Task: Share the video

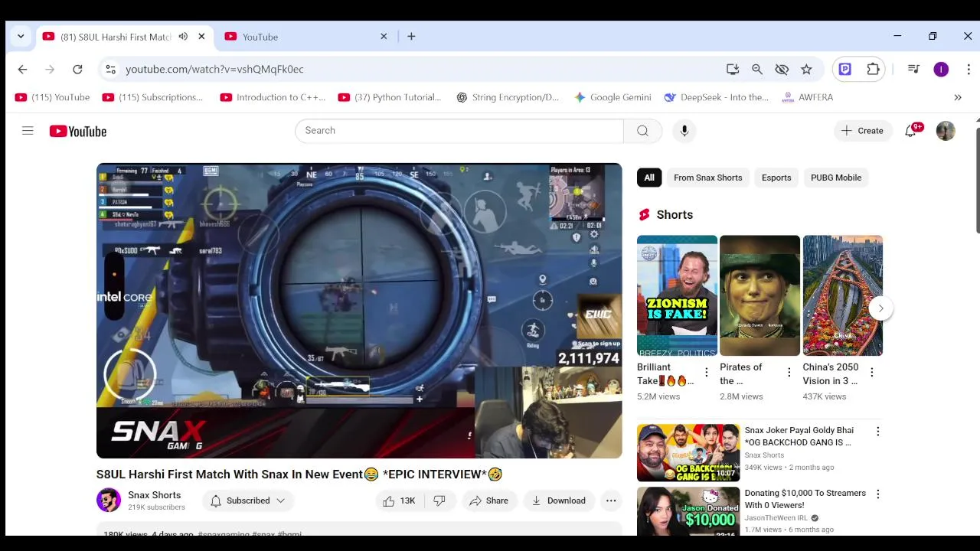Action: click(x=488, y=500)
